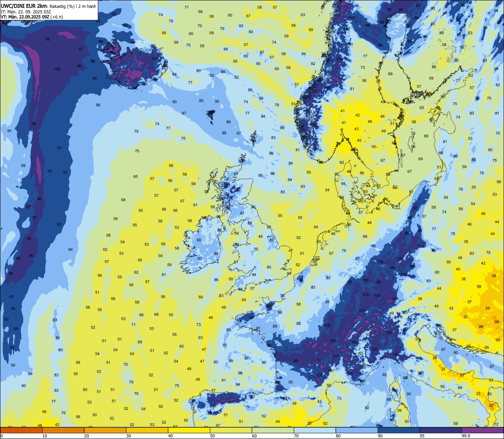Click the "IT: Mán. 22. 09. 2025 03Z" line

[27, 11]
